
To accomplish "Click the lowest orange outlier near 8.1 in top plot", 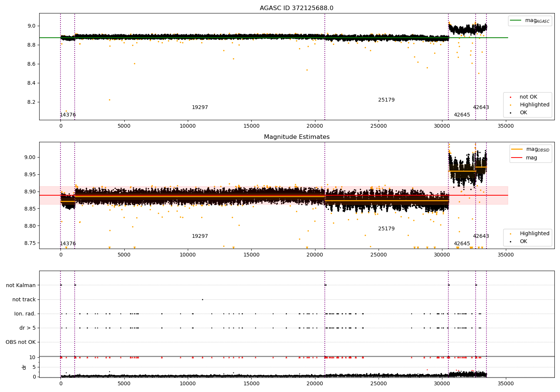I will pyautogui.click(x=66, y=111).
